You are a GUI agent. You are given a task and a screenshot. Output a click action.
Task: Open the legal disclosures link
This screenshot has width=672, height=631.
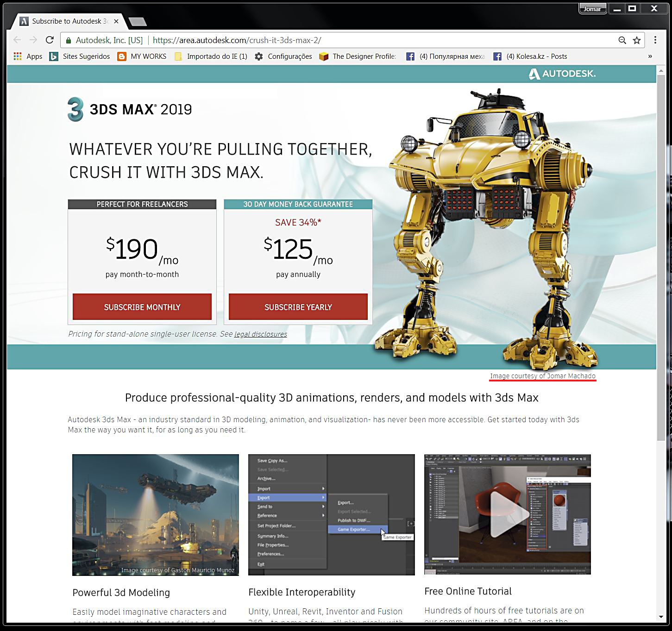click(x=261, y=334)
